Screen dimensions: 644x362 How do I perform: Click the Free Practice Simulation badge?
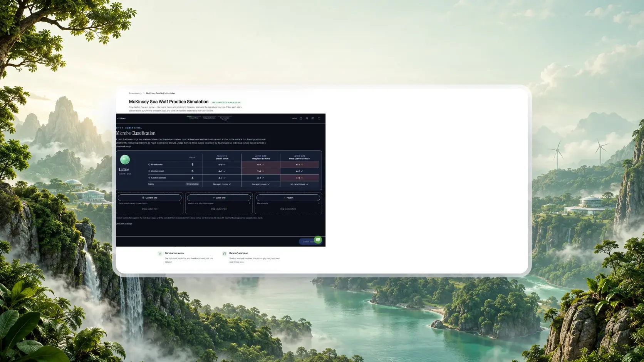pos(226,102)
